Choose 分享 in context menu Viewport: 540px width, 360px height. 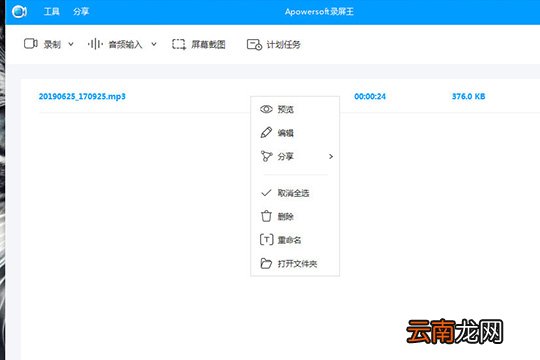click(x=285, y=156)
